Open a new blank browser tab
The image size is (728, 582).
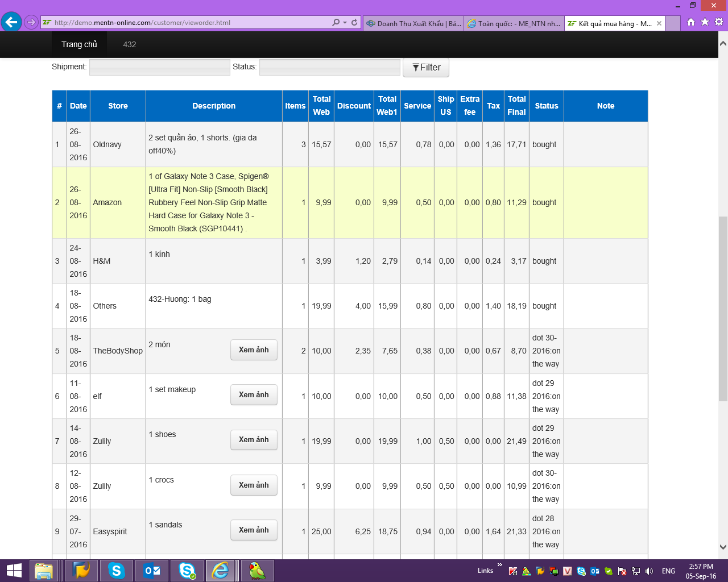click(x=673, y=23)
